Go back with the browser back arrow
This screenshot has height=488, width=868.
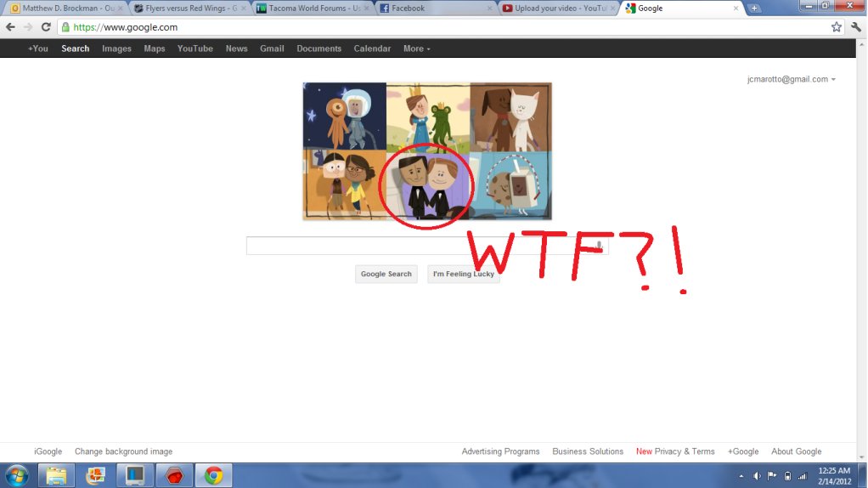click(10, 27)
